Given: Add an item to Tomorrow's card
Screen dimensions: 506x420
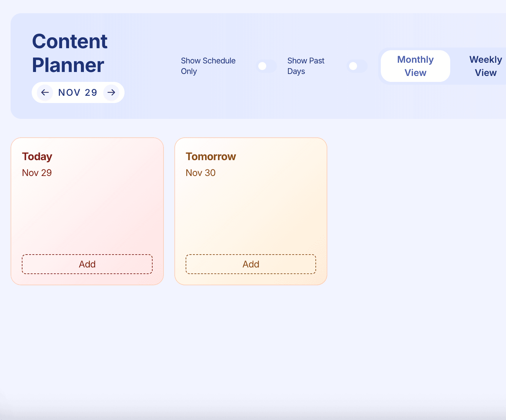Looking at the screenshot, I should (251, 264).
